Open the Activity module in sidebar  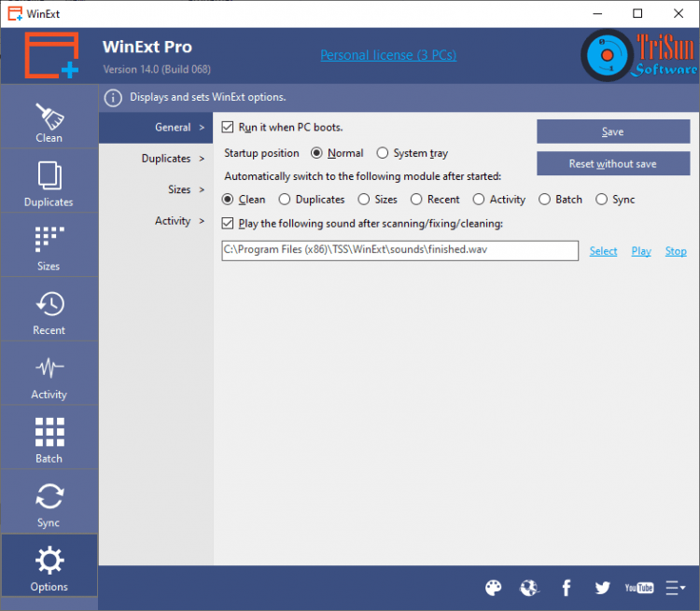(49, 373)
